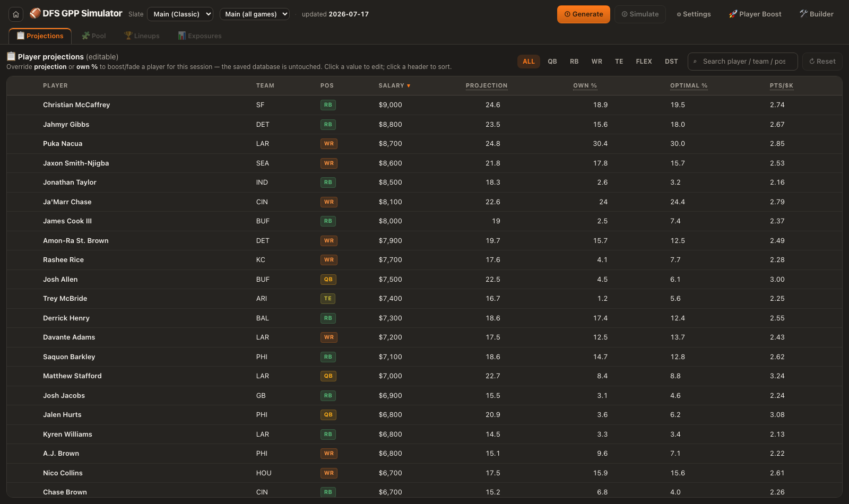849x504 pixels.
Task: Switch to the Pool tab
Action: [93, 36]
